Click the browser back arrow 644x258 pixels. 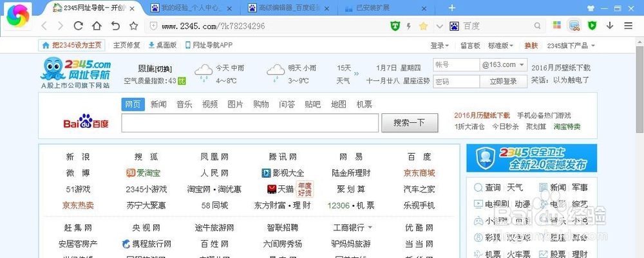[x=44, y=26]
